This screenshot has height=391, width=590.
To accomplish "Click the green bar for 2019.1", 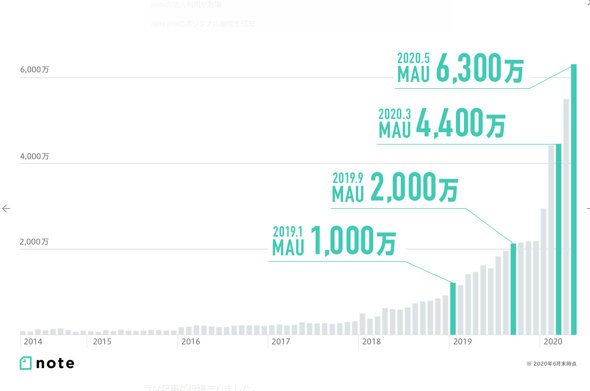I will coord(453,309).
